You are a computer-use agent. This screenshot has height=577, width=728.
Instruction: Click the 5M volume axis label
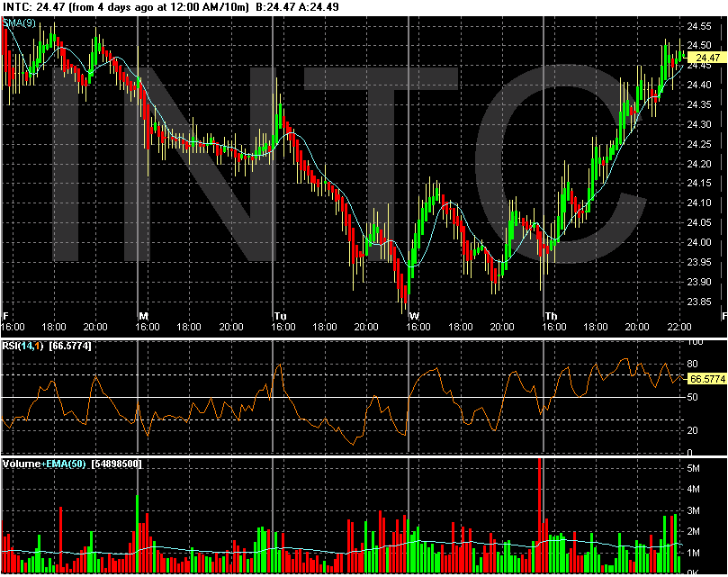point(693,468)
